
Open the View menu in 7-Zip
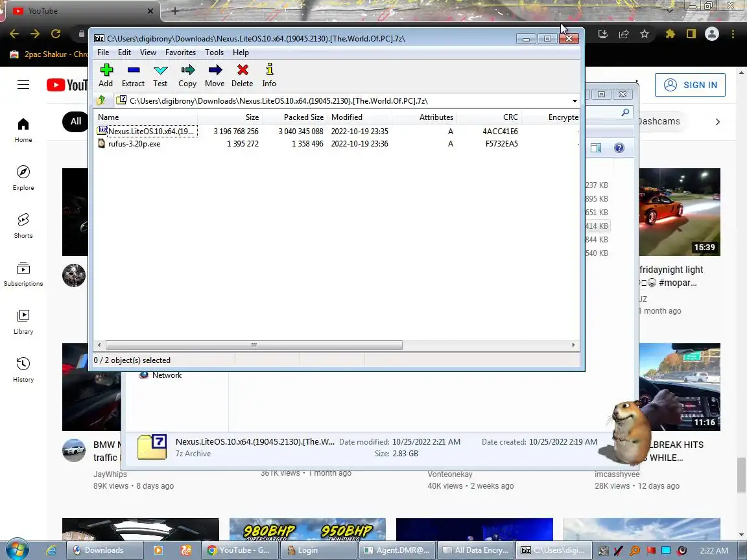pos(148,52)
